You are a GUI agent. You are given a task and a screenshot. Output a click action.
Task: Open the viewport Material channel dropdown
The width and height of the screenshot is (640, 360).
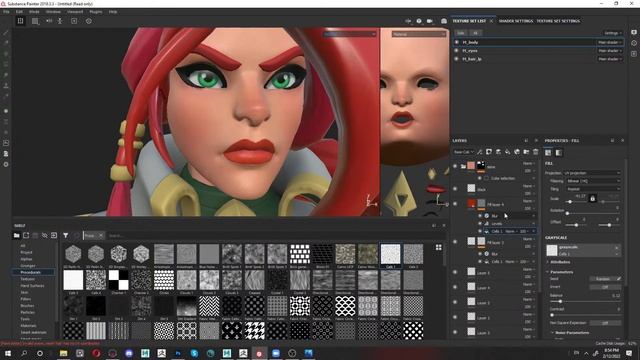[419, 34]
